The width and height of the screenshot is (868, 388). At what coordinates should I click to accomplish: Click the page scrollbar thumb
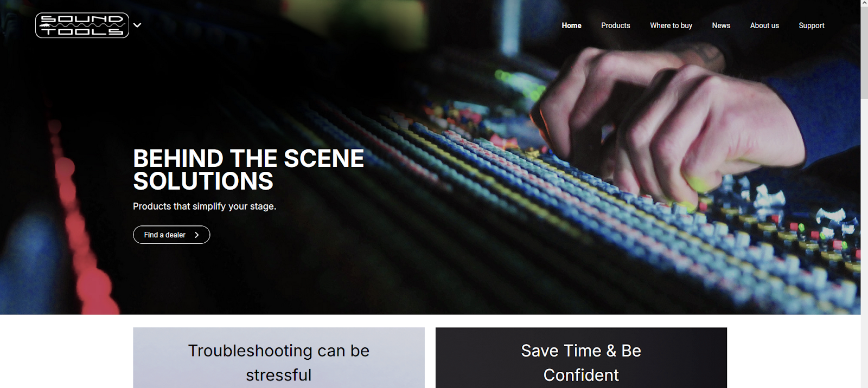864,53
